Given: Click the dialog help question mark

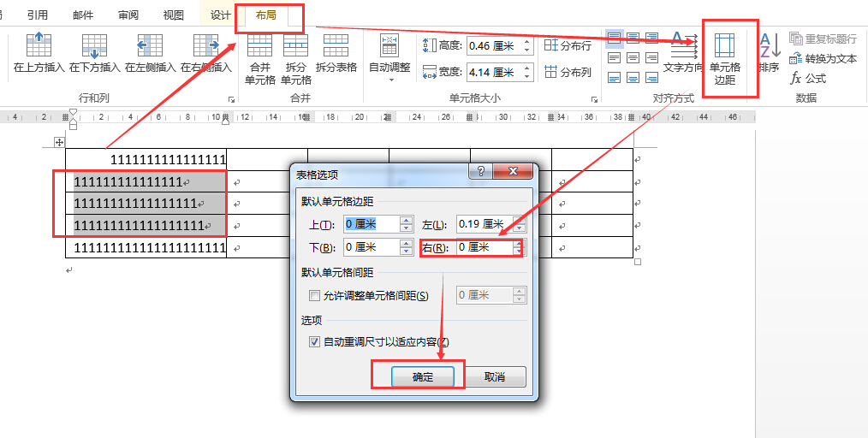Looking at the screenshot, I should tap(480, 171).
